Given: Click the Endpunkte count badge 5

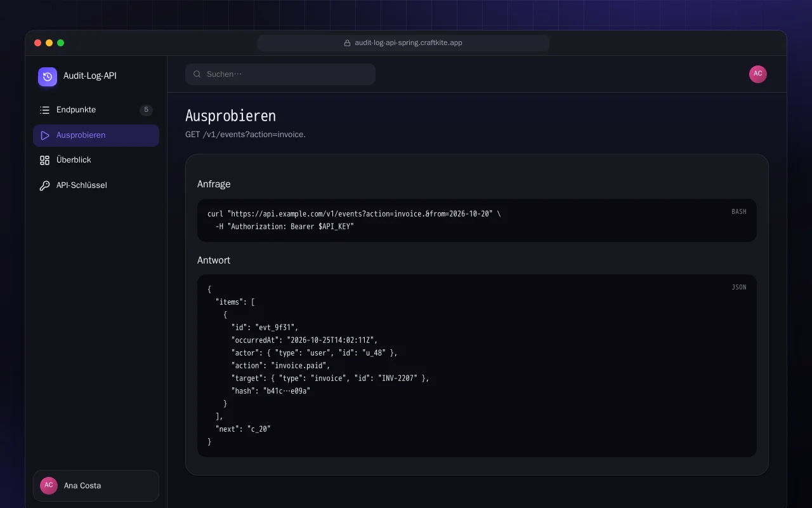Looking at the screenshot, I should [x=146, y=110].
